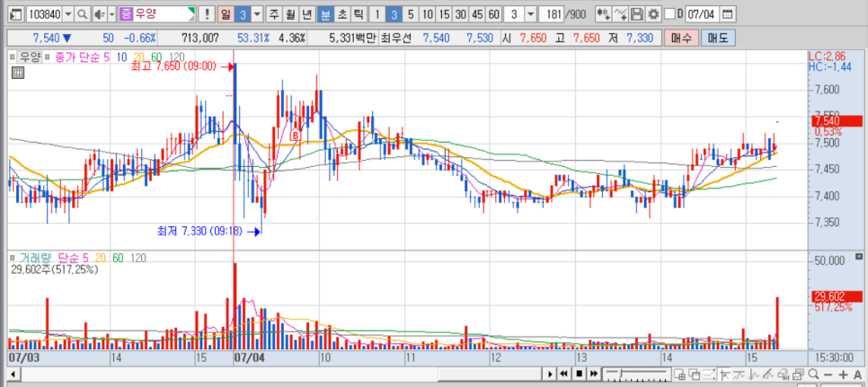This screenshot has height=387, width=868.
Task: Open chart settings gear icon
Action: coord(654,13)
